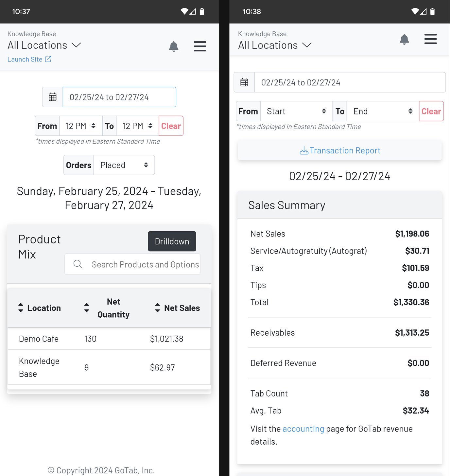
Task: Click the download icon on Transaction Report
Action: (x=304, y=150)
